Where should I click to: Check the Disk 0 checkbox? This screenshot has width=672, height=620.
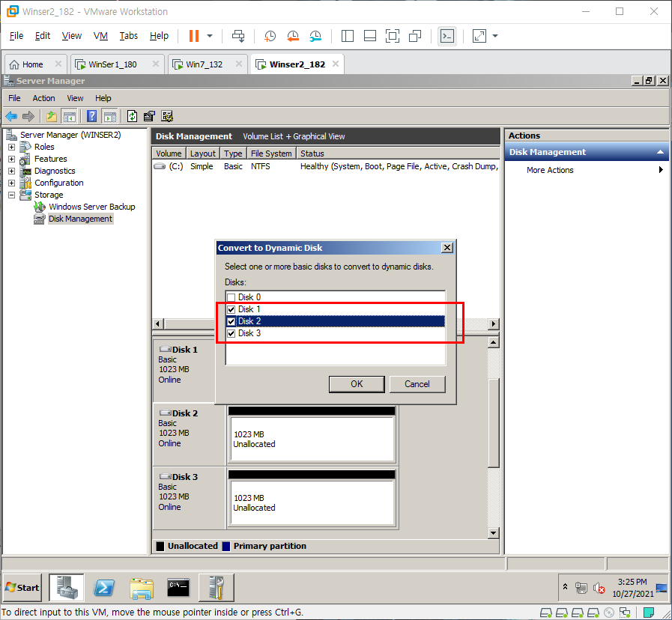pyautogui.click(x=231, y=297)
